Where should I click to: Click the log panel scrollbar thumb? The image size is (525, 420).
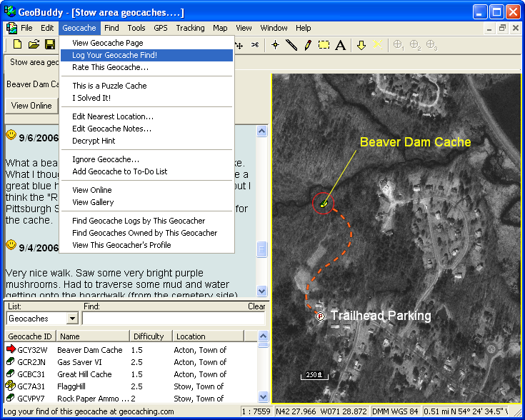[262, 249]
